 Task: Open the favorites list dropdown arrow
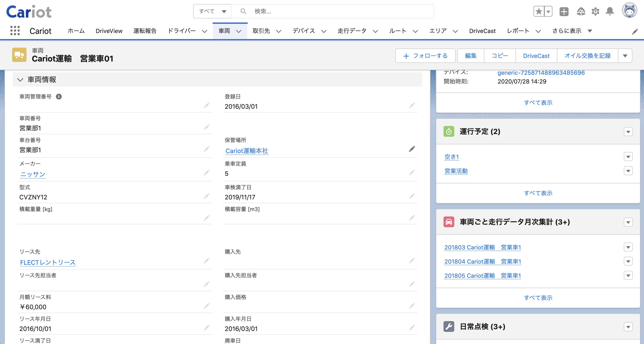pos(548,11)
